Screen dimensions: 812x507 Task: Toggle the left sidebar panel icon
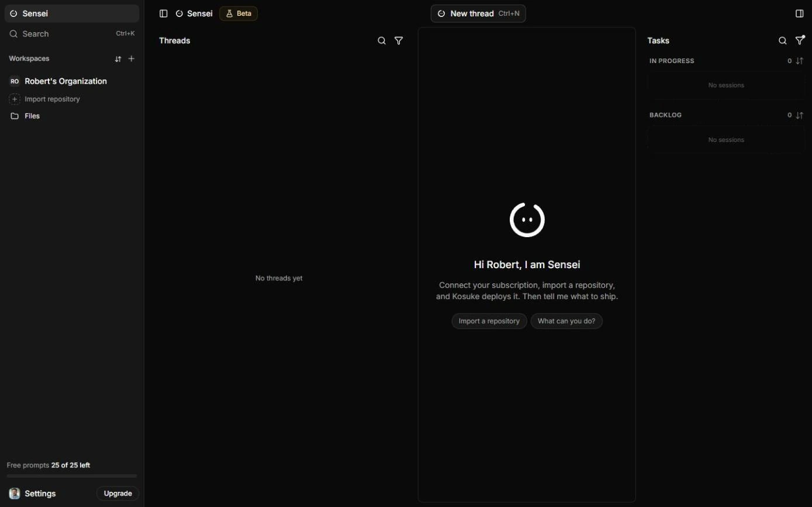pos(164,13)
